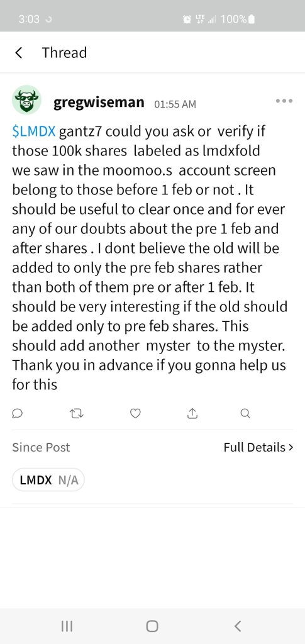
Task: Tap the Android system back button
Action: click(237, 626)
